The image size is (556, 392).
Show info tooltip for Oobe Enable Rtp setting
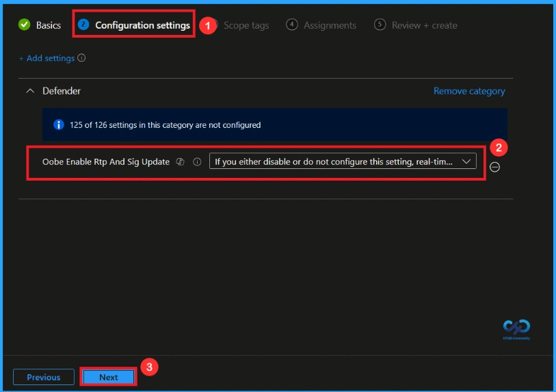[197, 161]
